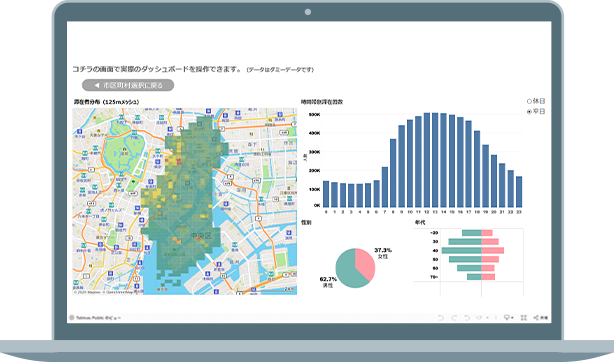Click the Refresh data icon in toolbar
Image resolution: width=614 pixels, height=362 pixels.
[479, 318]
